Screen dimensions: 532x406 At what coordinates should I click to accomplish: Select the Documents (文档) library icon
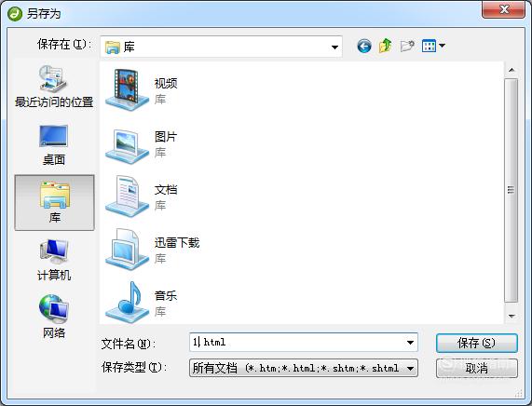[x=127, y=196]
